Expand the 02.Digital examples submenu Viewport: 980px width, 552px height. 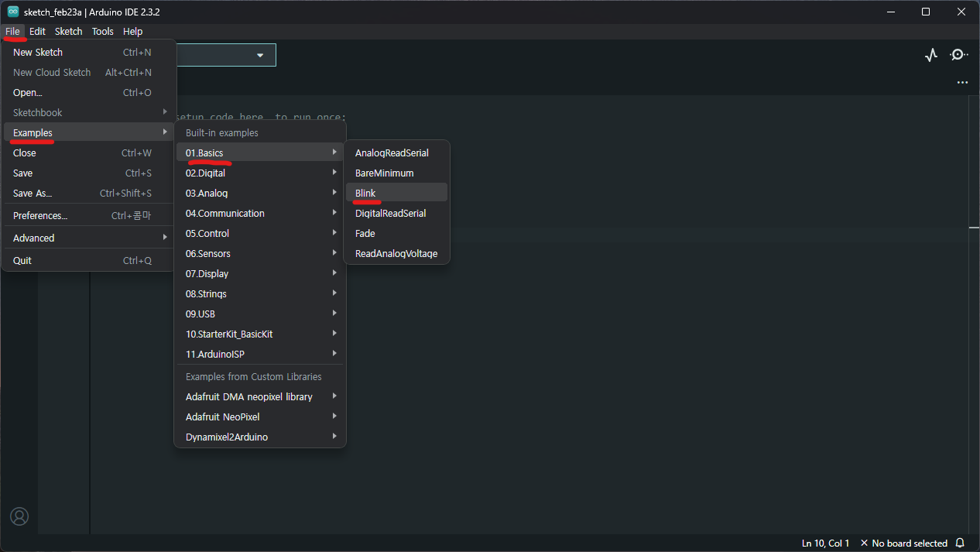(260, 173)
